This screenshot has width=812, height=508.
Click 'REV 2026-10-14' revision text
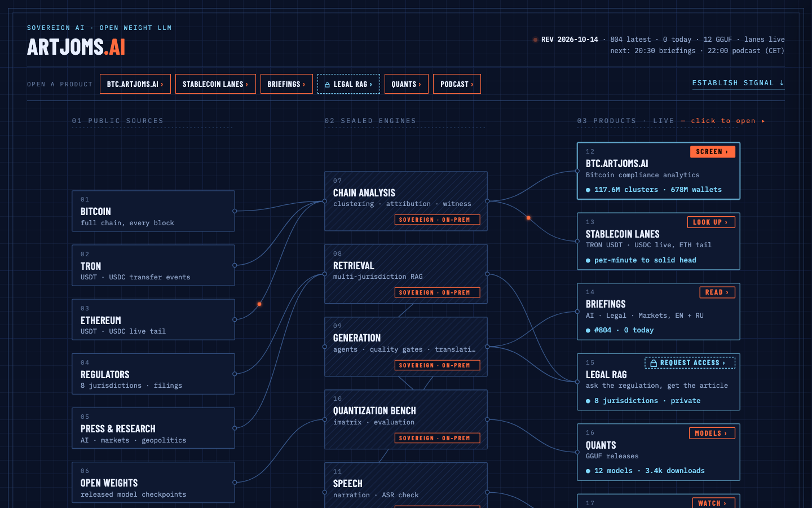pyautogui.click(x=570, y=40)
